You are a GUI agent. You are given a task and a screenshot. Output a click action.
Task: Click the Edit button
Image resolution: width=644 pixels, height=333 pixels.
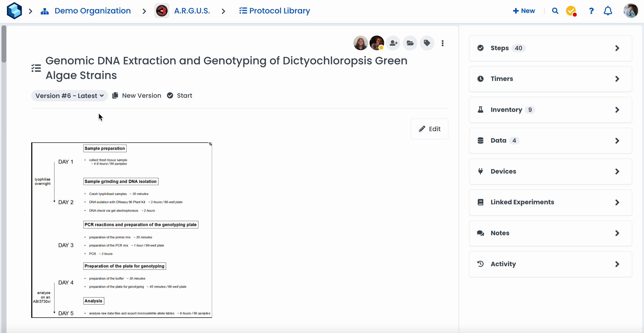point(429,129)
